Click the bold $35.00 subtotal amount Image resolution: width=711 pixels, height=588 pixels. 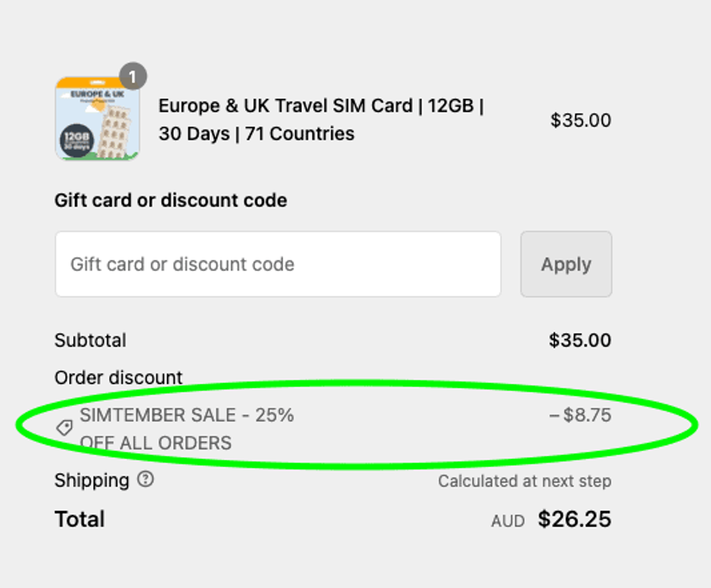tap(580, 340)
